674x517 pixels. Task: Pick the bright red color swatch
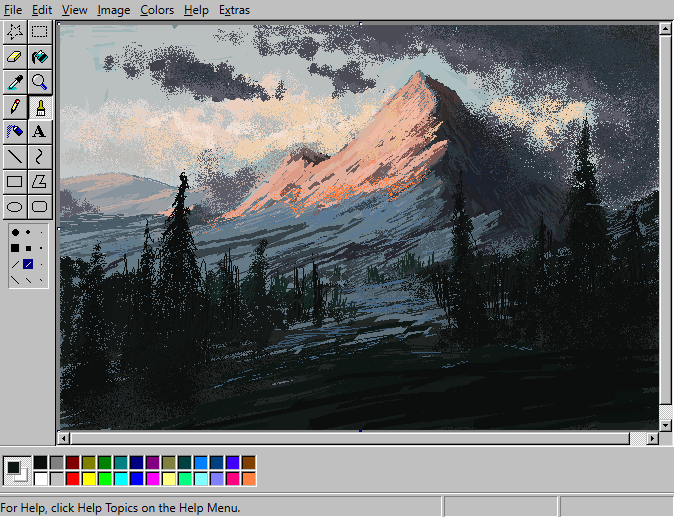click(73, 479)
